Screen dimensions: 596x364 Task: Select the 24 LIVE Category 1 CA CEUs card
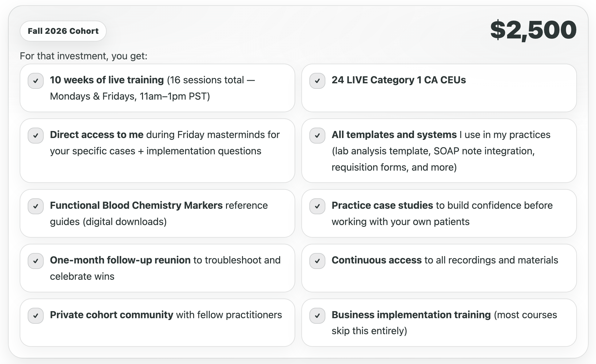(439, 88)
